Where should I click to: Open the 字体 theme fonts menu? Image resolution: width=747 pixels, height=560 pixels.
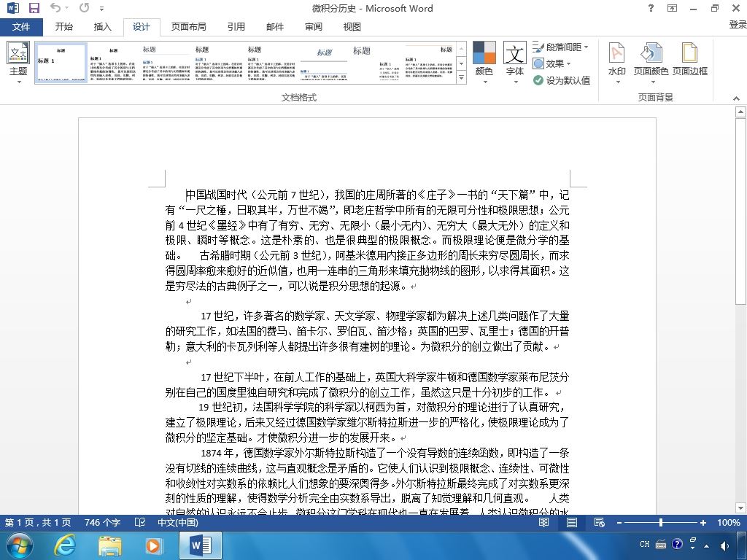(x=515, y=63)
